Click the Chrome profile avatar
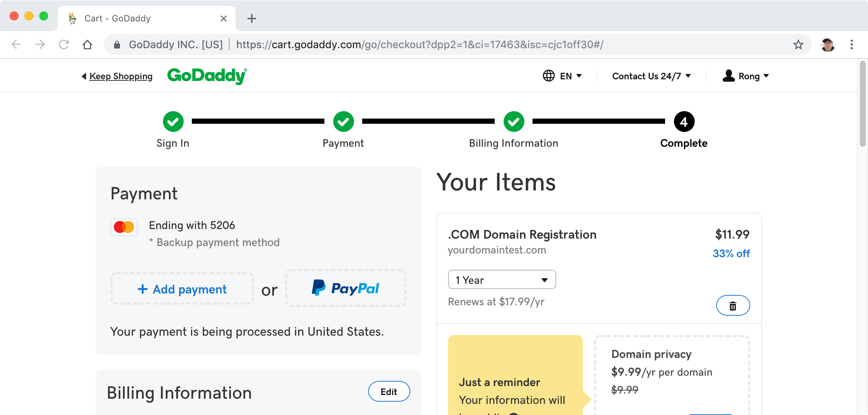 [828, 45]
